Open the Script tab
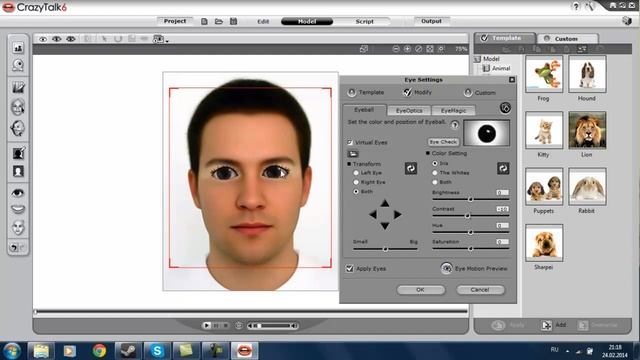This screenshot has width=640, height=360. pyautogui.click(x=364, y=21)
